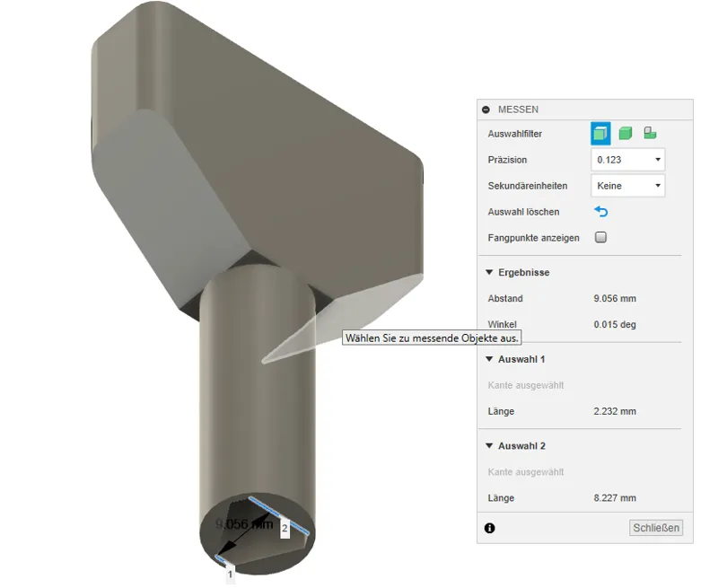Screen dimensions: 718x588
Task: Enable the Fangpunkte anzeigen checkbox
Action: (600, 237)
